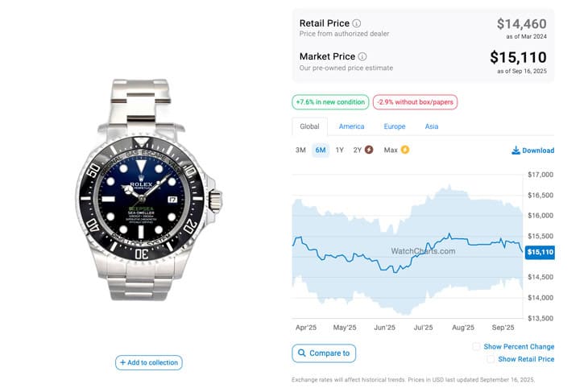Select the Global region tab
This screenshot has height=388, width=588.
tap(309, 126)
